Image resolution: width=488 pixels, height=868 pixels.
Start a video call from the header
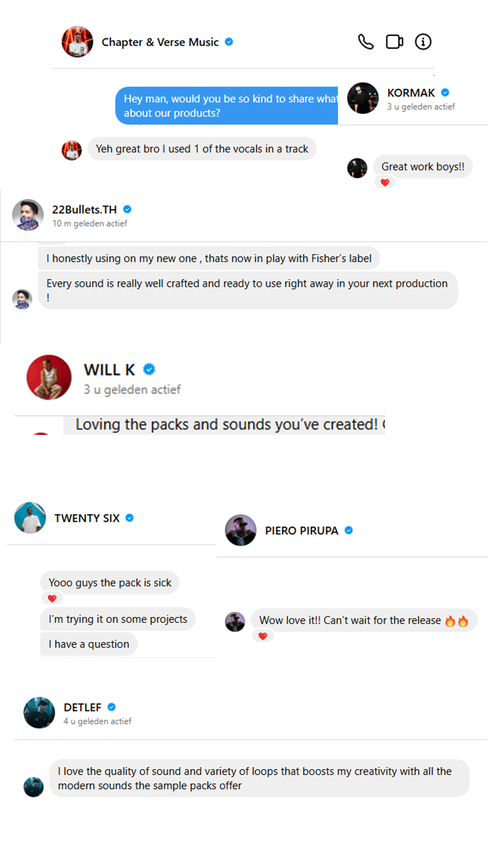click(394, 42)
